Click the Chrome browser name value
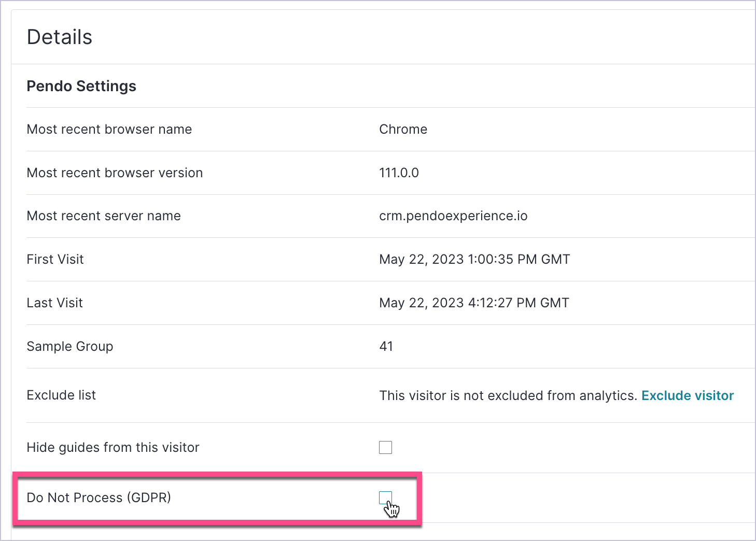Image resolution: width=756 pixels, height=541 pixels. pos(403,129)
